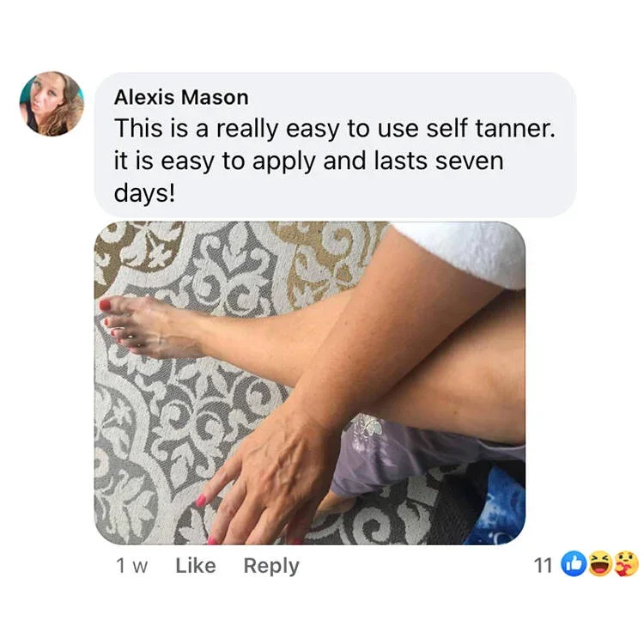This screenshot has height=644, width=644.
Task: Reply to Alexis Mason's comment
Action: click(271, 567)
